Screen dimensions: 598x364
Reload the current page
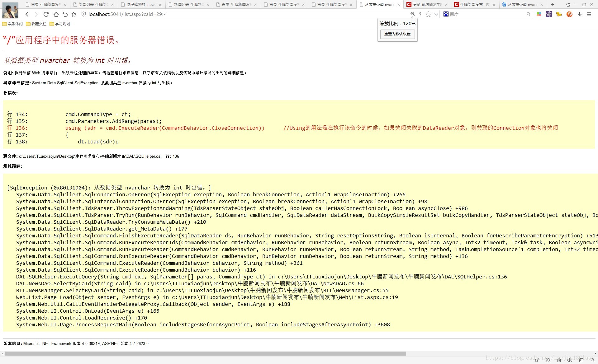[46, 14]
